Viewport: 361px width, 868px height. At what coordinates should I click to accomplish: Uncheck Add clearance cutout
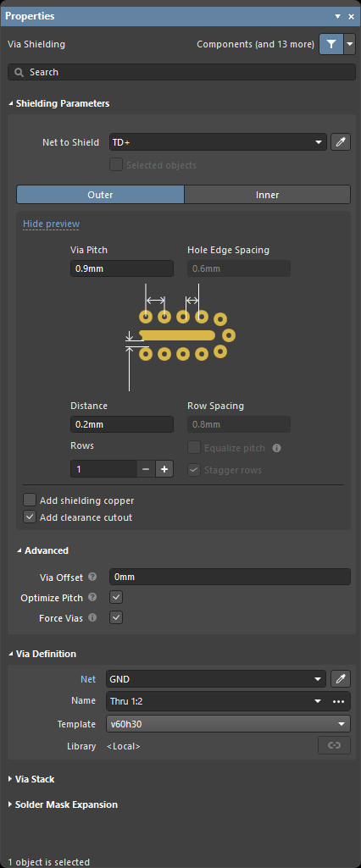(30, 517)
